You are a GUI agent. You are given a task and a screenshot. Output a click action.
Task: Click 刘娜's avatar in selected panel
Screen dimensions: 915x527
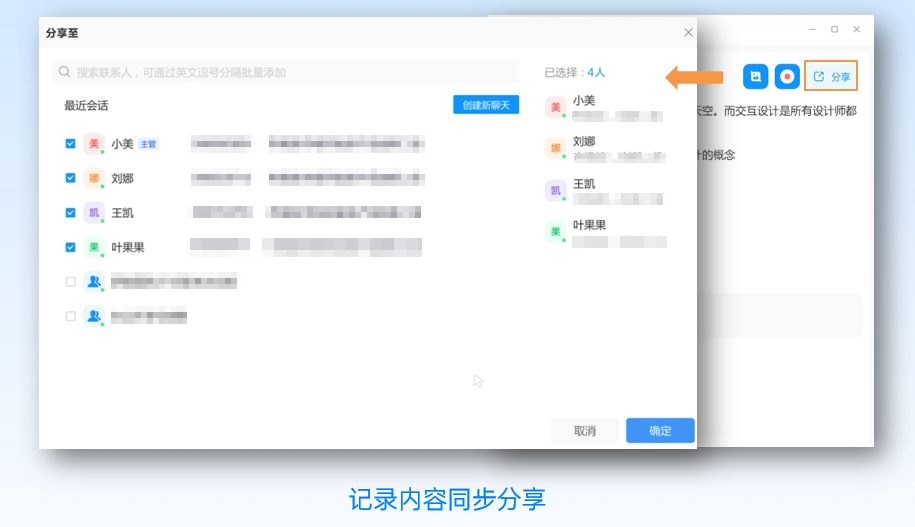point(556,148)
